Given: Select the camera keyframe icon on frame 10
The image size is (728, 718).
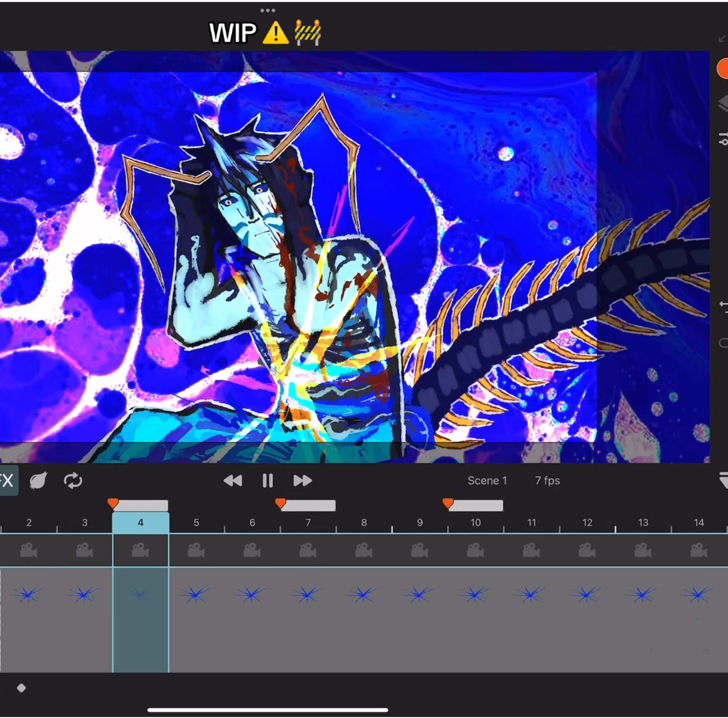Looking at the screenshot, I should (x=476, y=550).
